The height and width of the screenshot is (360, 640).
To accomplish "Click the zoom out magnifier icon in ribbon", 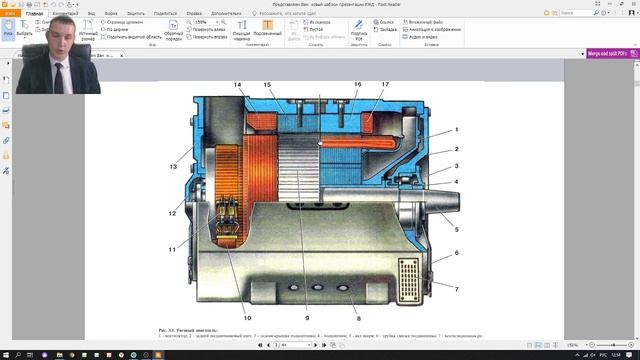I will 189,22.
